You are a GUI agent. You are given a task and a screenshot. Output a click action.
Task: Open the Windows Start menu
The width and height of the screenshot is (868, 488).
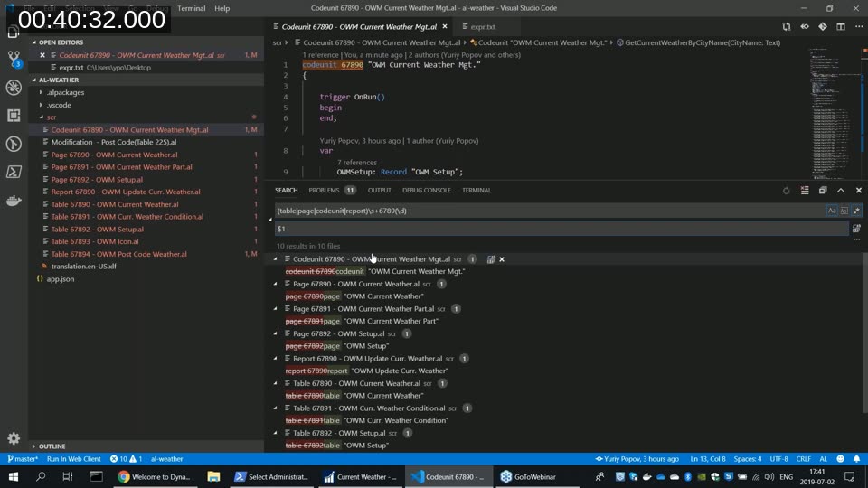coord(14,476)
